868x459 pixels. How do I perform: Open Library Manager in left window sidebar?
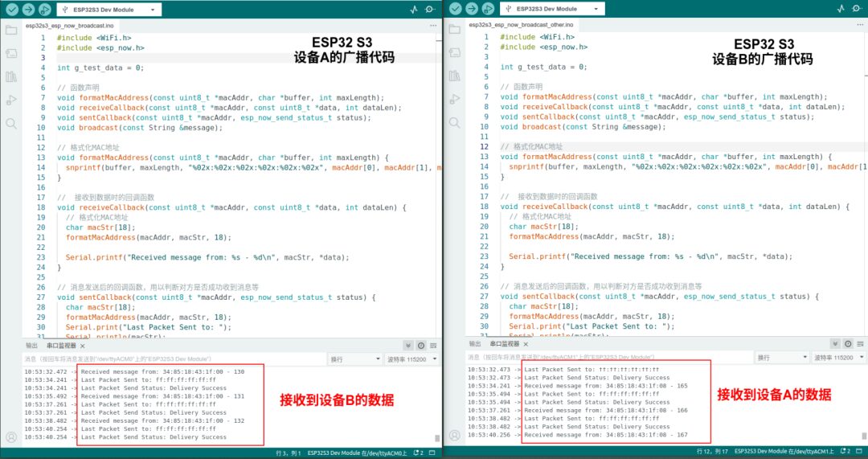(x=11, y=77)
